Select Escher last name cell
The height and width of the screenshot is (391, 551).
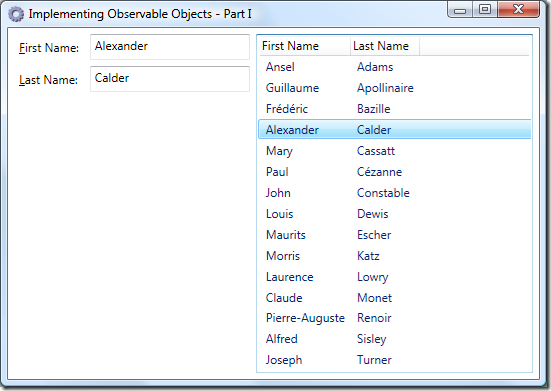[x=374, y=235]
